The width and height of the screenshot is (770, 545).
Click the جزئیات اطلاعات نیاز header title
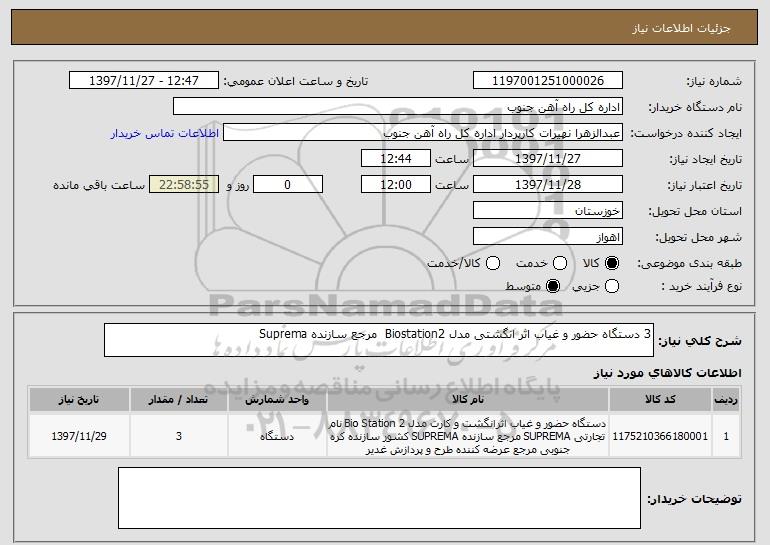681,28
